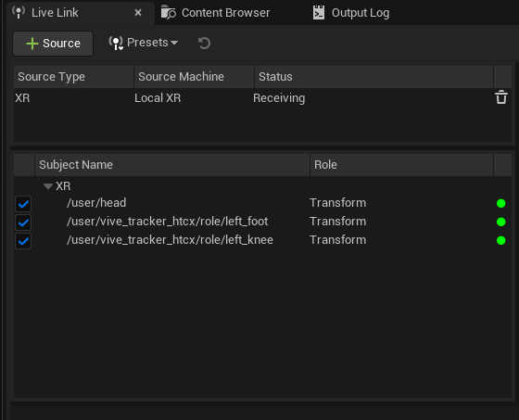This screenshot has height=420, width=519.
Task: Disable the left_foot tracker subject checkbox
Action: click(x=23, y=222)
